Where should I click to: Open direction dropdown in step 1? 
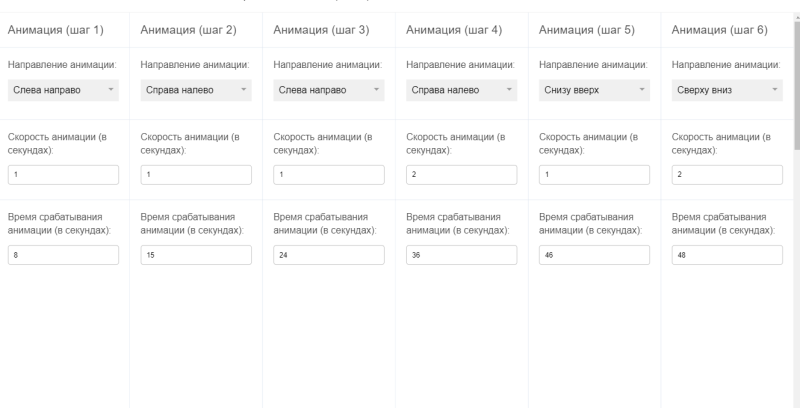click(63, 90)
